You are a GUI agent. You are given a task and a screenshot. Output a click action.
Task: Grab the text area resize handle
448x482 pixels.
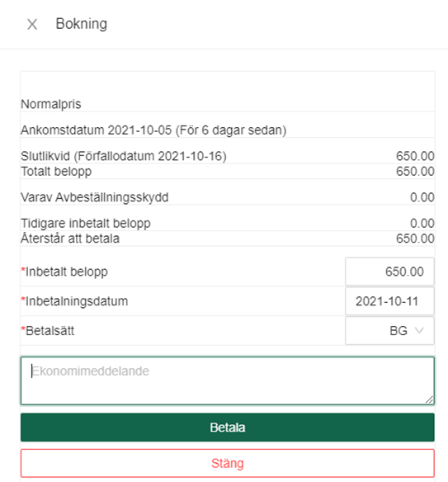pyautogui.click(x=429, y=399)
